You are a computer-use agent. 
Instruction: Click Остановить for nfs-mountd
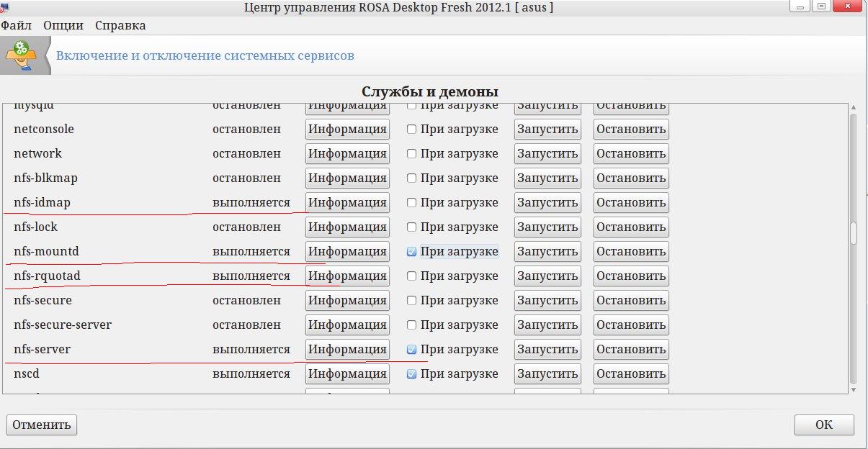(631, 252)
